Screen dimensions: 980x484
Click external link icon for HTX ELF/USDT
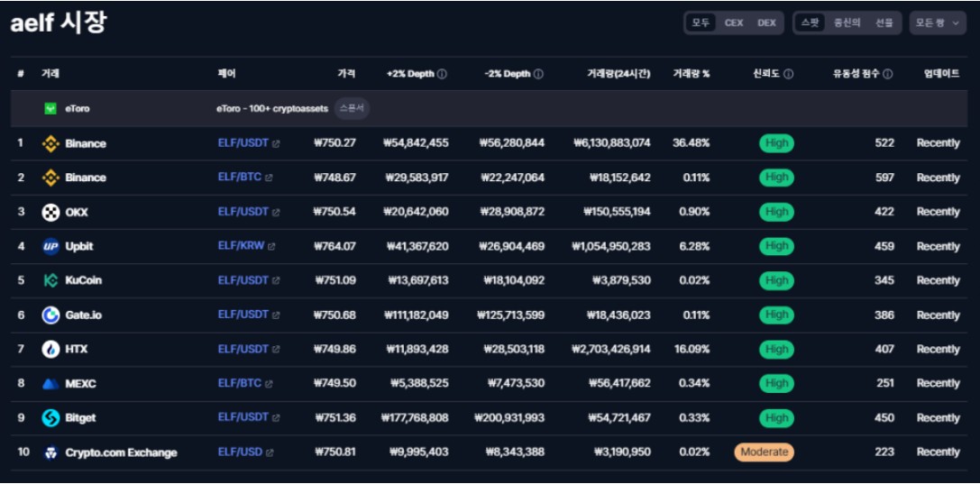click(x=276, y=350)
